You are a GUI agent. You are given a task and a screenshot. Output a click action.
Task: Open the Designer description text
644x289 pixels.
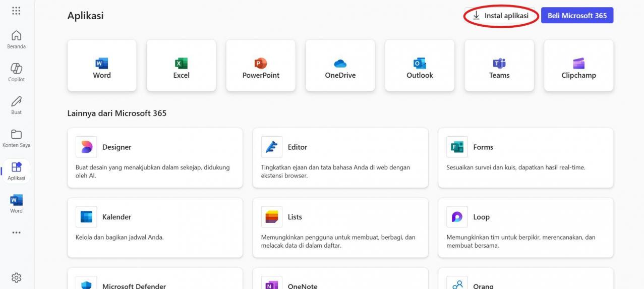[153, 171]
